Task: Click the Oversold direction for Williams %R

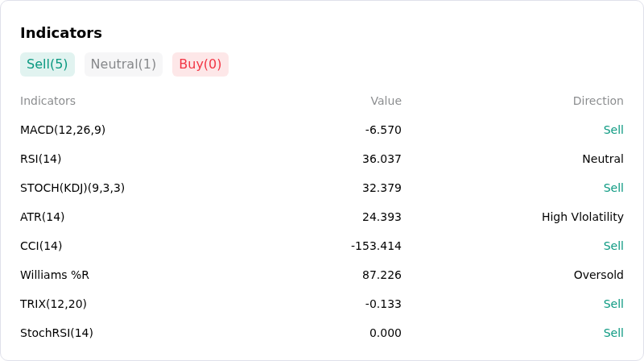Action: [598, 275]
